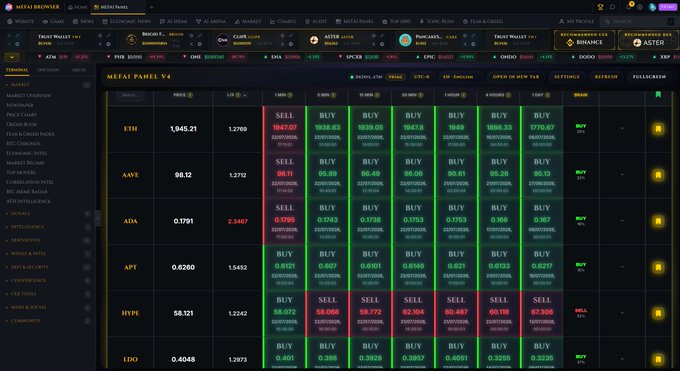The image size is (680, 371).
Task: Open Price Chart in sidebar
Action: (21, 115)
